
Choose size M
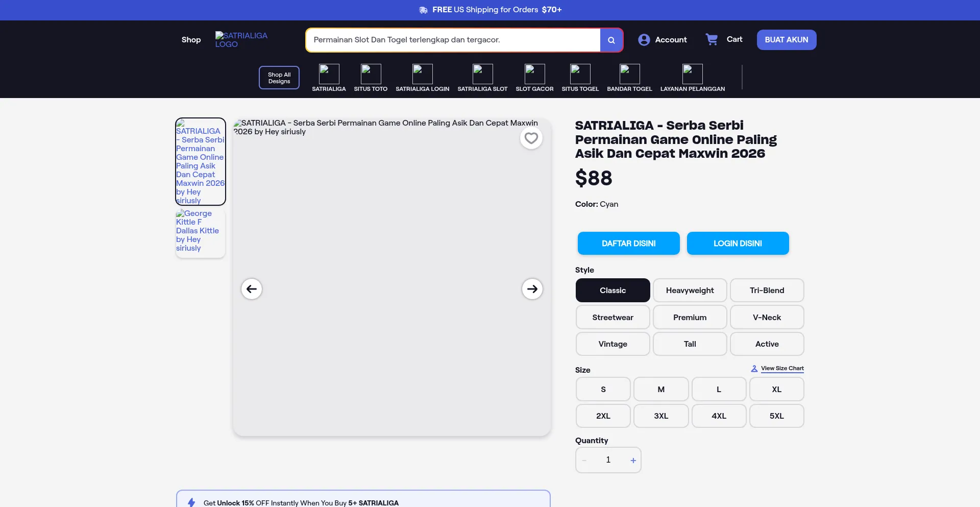[661, 390]
